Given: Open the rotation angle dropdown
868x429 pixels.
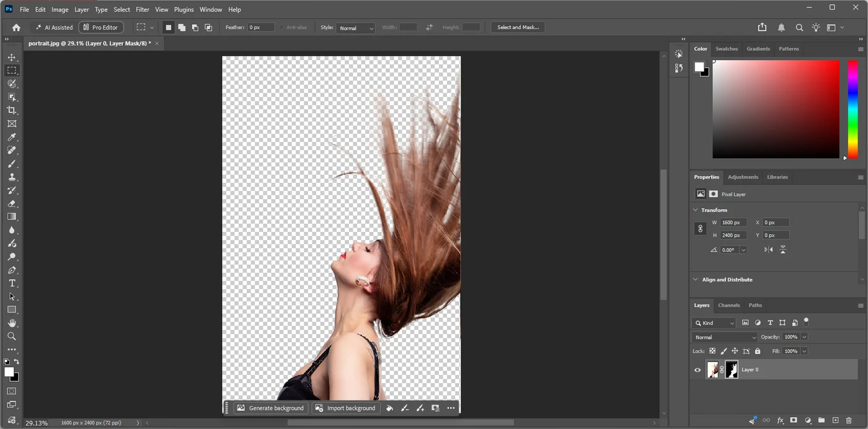Looking at the screenshot, I should click(x=743, y=250).
